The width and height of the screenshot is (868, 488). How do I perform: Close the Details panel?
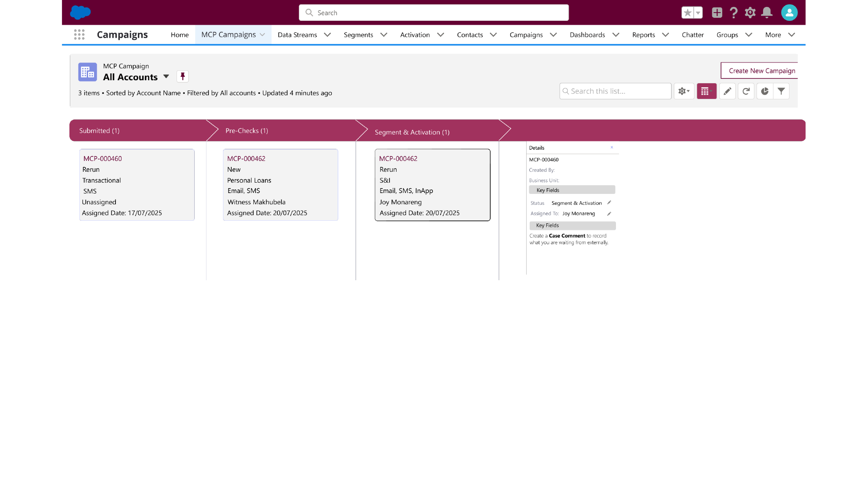click(612, 147)
